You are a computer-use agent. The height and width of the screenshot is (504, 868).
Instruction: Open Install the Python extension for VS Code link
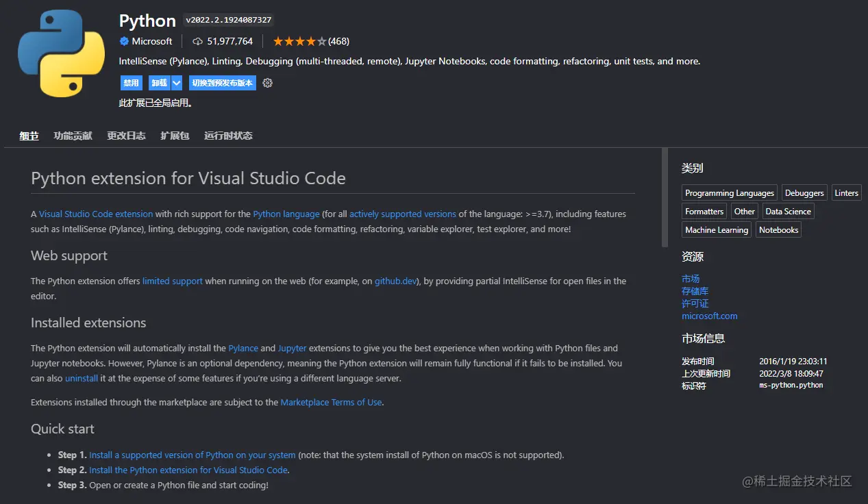point(188,470)
